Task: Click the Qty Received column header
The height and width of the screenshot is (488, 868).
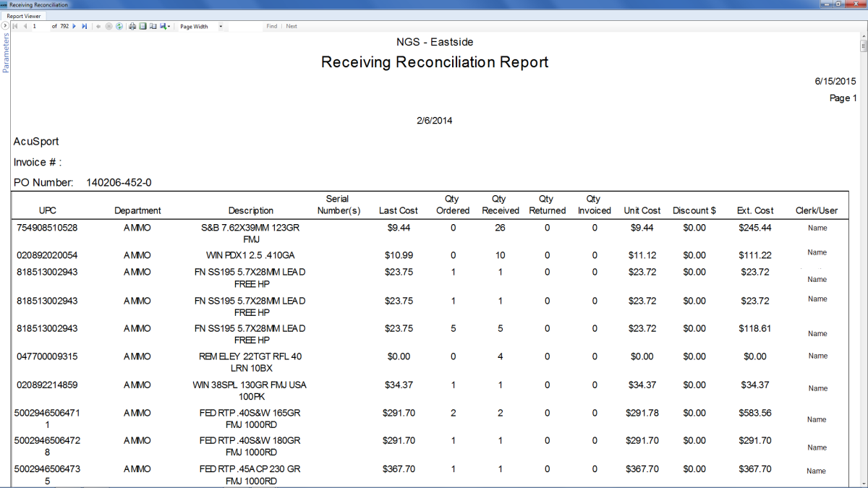Action: [x=501, y=205]
